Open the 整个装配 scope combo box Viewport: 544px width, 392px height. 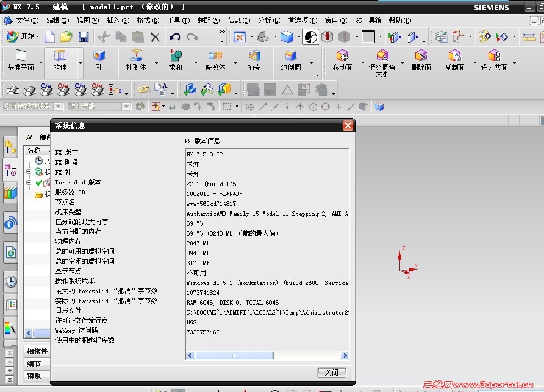(99, 107)
